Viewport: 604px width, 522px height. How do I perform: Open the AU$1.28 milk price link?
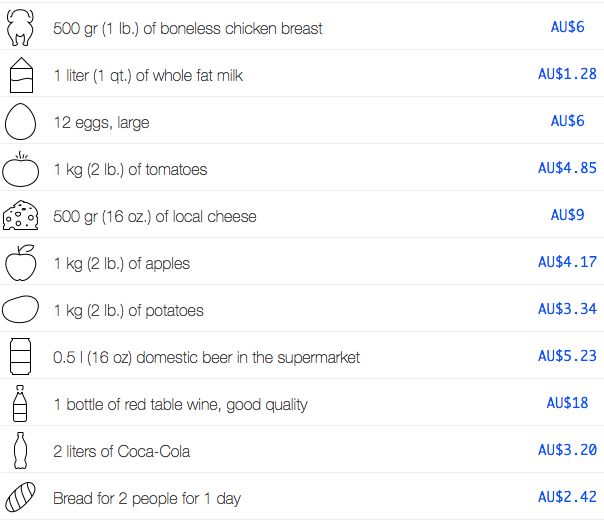[x=567, y=74]
